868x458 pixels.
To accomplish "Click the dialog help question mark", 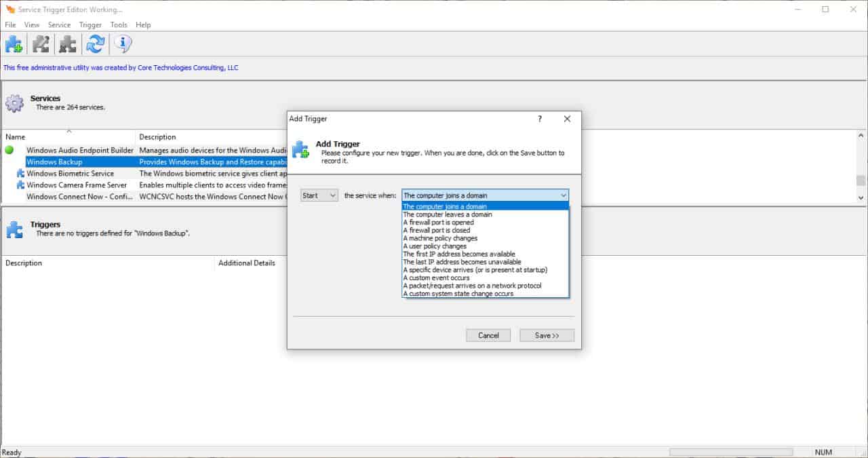I will tap(540, 119).
